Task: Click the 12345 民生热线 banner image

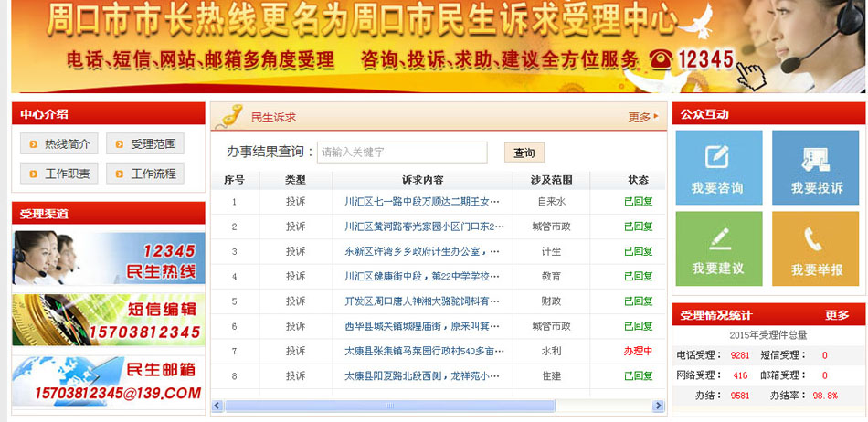Action: point(109,258)
